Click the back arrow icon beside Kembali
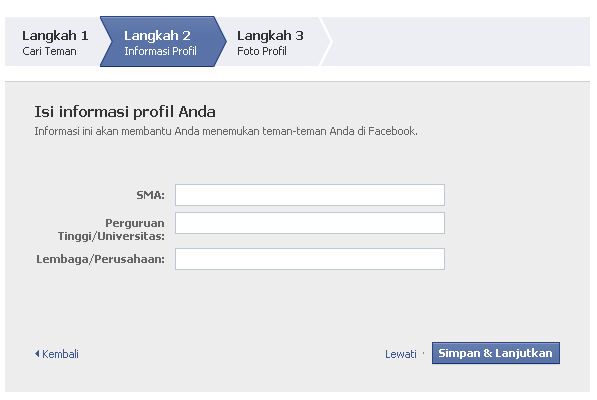Screen dimensions: 597x400 click(x=37, y=354)
